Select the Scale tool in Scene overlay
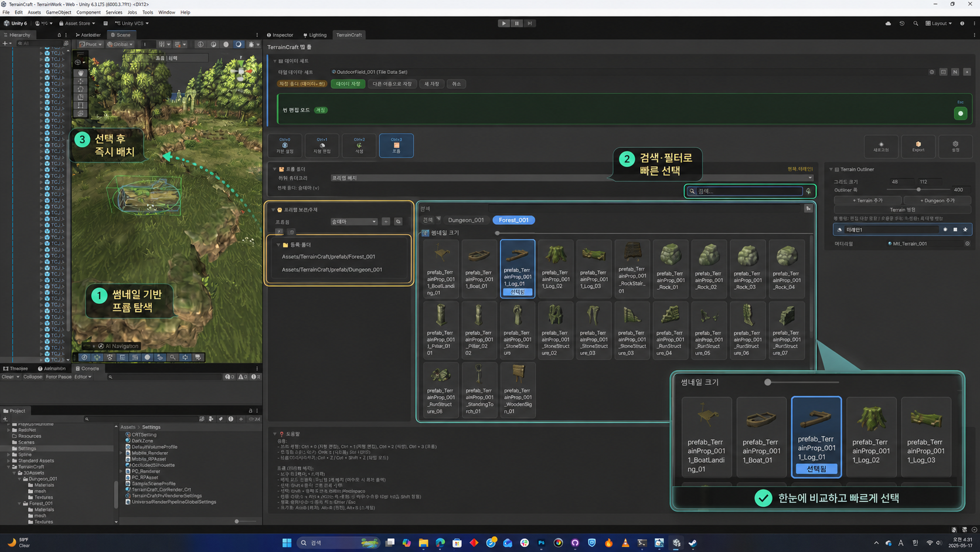The image size is (980, 552). click(x=80, y=98)
